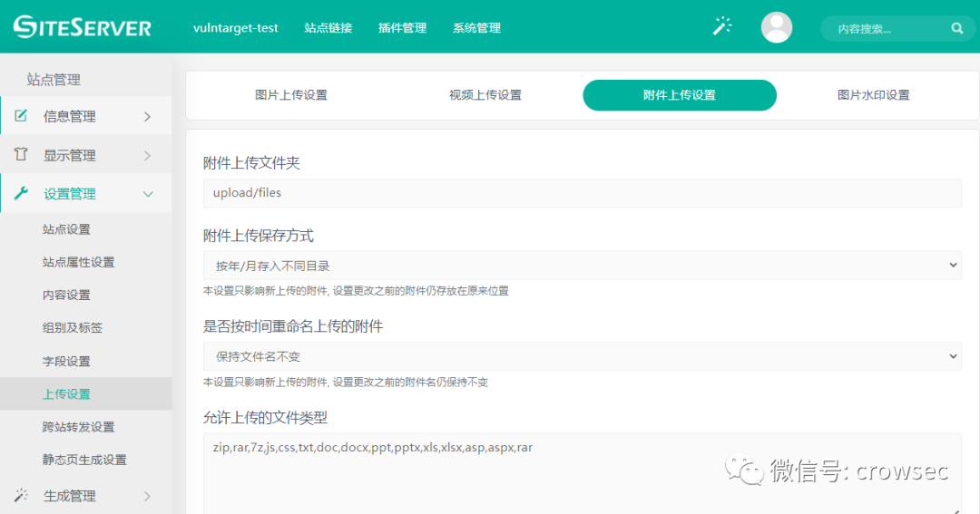Screen dimensions: 980x514
Task: Switch to 图片上传设置 tab
Action: point(291,95)
